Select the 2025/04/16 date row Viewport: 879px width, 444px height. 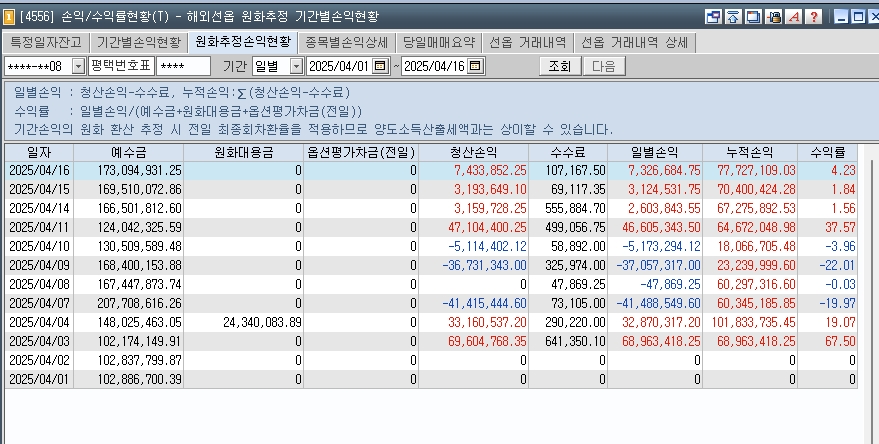pyautogui.click(x=431, y=170)
